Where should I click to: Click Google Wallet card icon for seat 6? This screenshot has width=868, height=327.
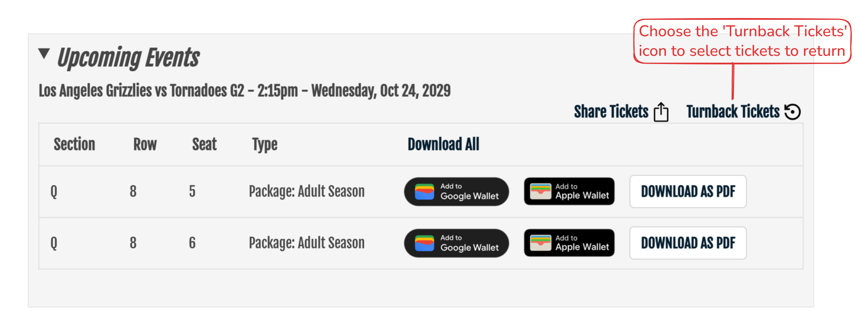[x=424, y=243]
